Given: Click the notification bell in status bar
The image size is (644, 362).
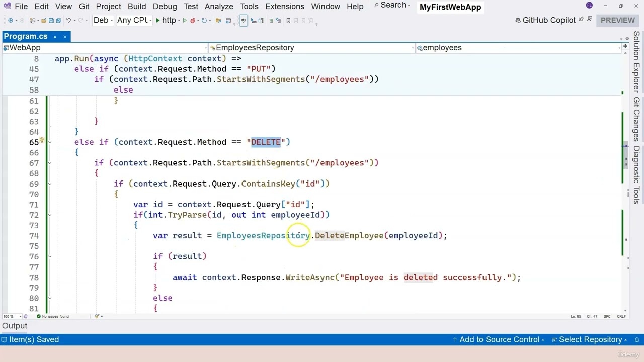Looking at the screenshot, I should click(x=636, y=340).
